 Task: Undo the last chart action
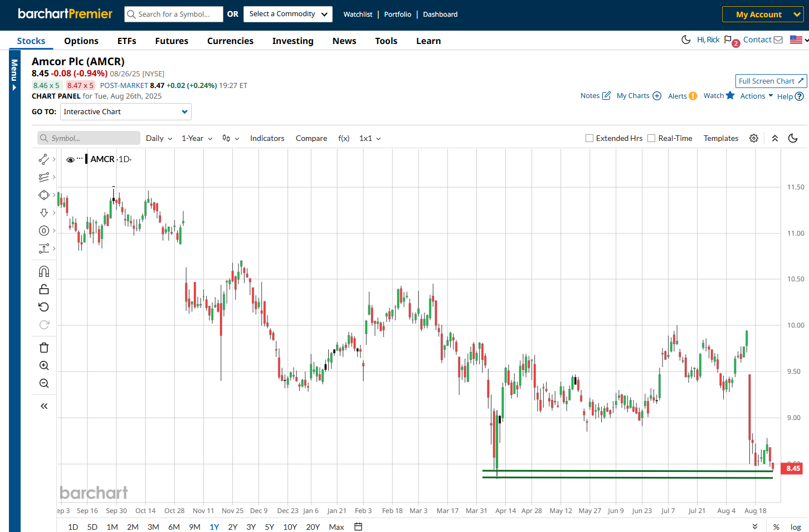point(44,307)
